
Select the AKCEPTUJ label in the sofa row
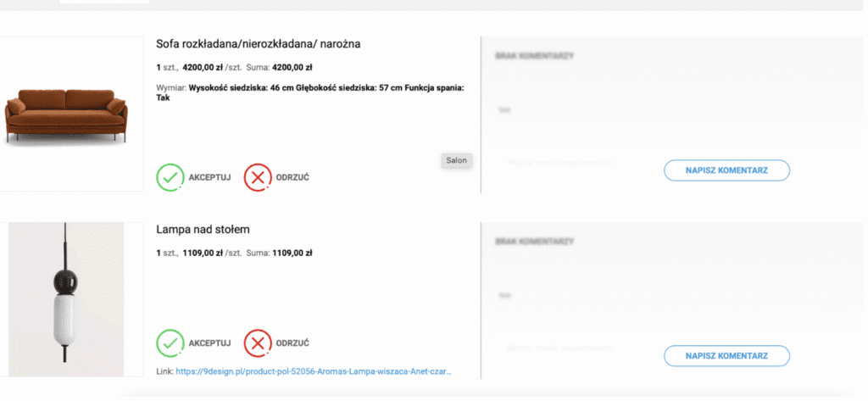click(210, 178)
